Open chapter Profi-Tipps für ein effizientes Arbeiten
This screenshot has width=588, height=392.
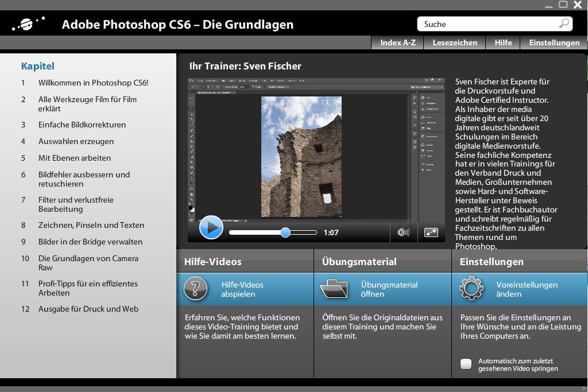pos(88,288)
